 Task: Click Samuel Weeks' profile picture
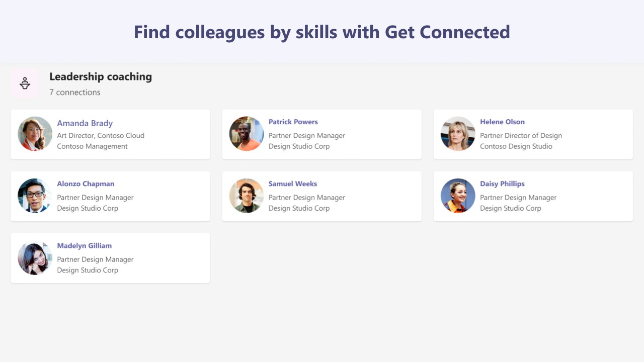[247, 196]
